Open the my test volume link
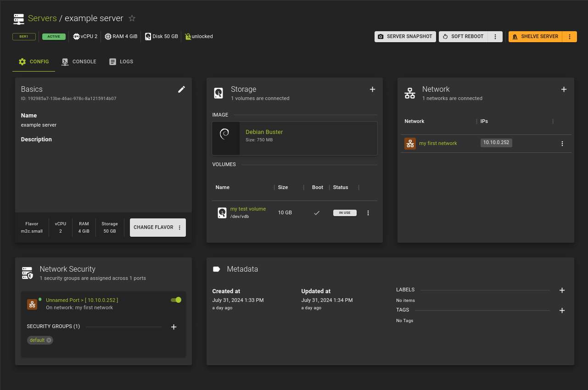The height and width of the screenshot is (390, 588). [x=248, y=209]
